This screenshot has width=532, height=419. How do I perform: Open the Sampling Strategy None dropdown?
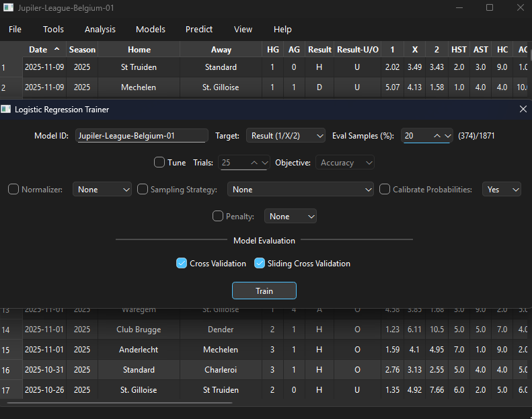(x=300, y=189)
